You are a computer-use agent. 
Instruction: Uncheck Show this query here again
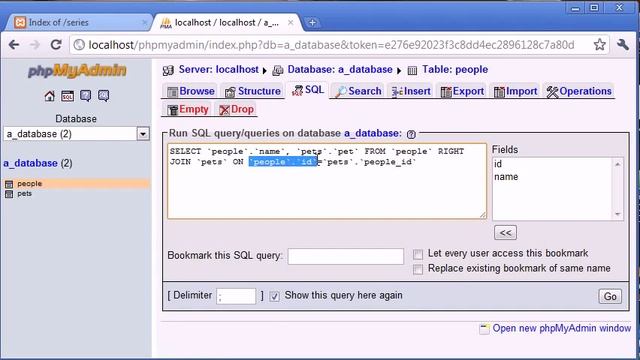[x=275, y=296]
